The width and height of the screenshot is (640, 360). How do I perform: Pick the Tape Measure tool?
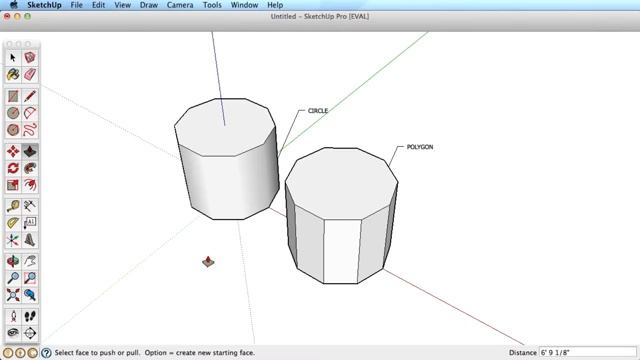coord(13,206)
